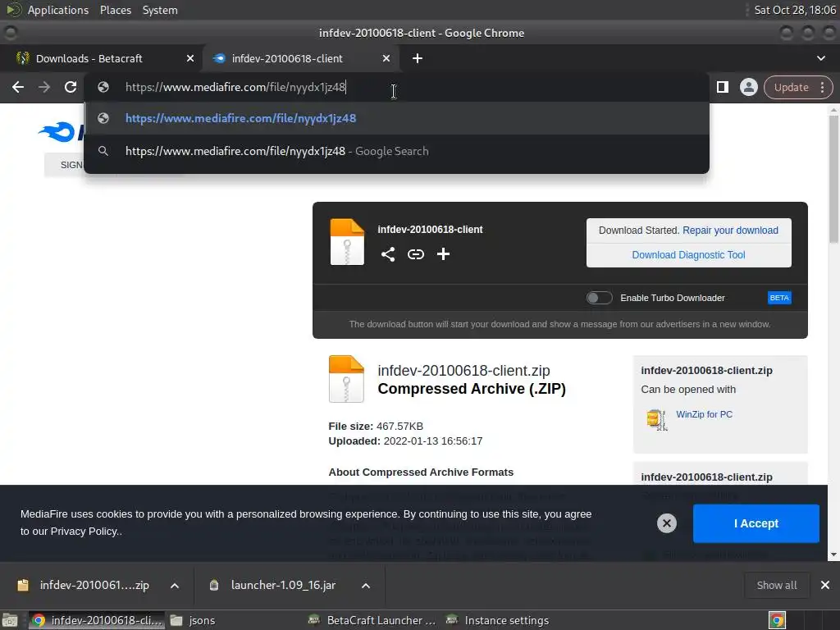The height and width of the screenshot is (630, 840).
Task: Open downloaded infdev zip file item
Action: (83, 585)
